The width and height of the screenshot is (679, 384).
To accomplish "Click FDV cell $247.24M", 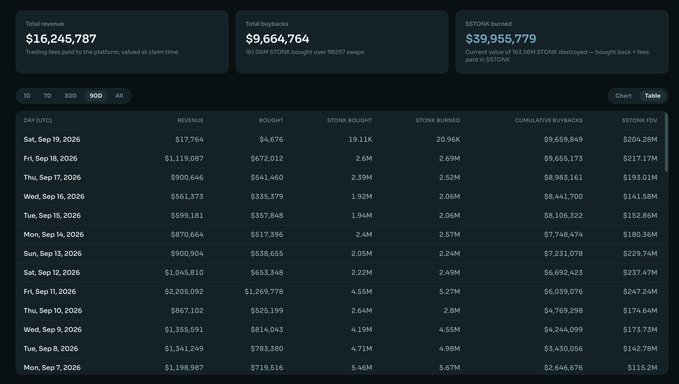I will pyautogui.click(x=640, y=292).
